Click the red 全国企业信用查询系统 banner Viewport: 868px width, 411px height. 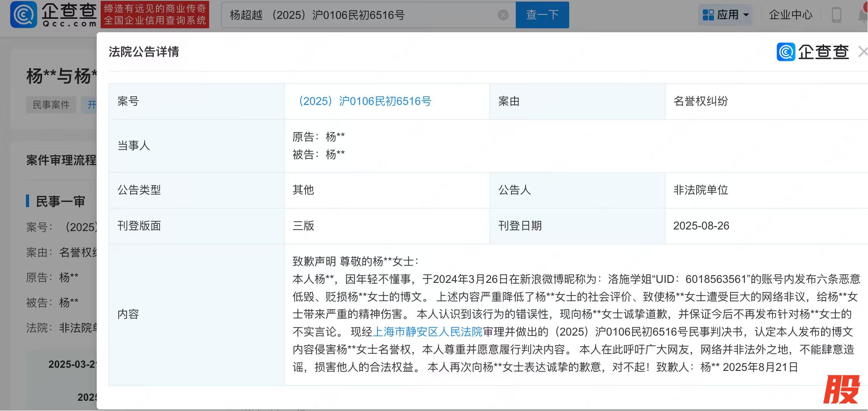point(154,15)
